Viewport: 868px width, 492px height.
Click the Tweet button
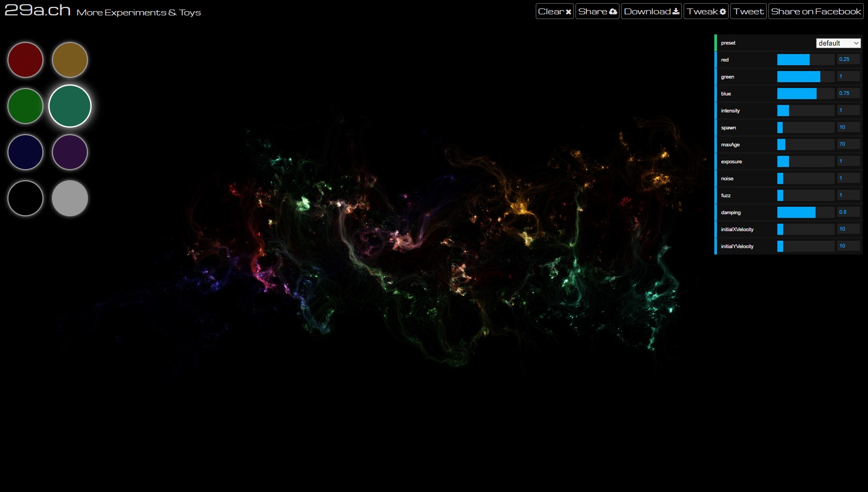coord(749,11)
